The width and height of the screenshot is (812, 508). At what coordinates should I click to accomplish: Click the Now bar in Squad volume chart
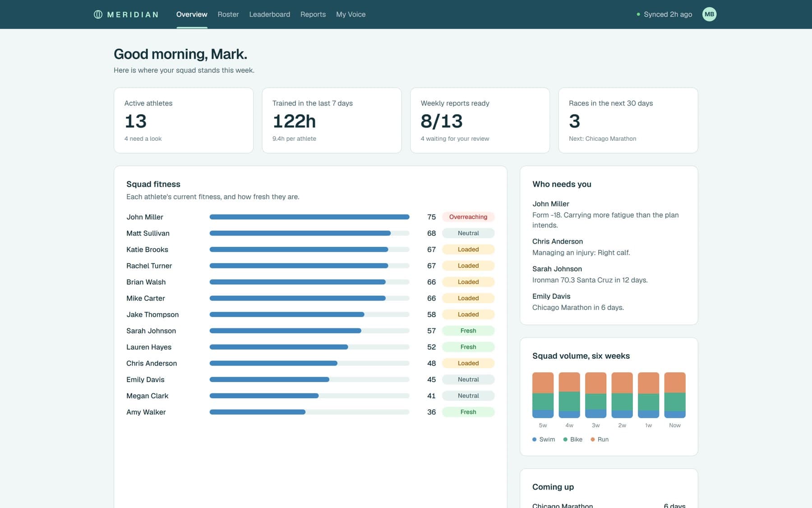675,395
